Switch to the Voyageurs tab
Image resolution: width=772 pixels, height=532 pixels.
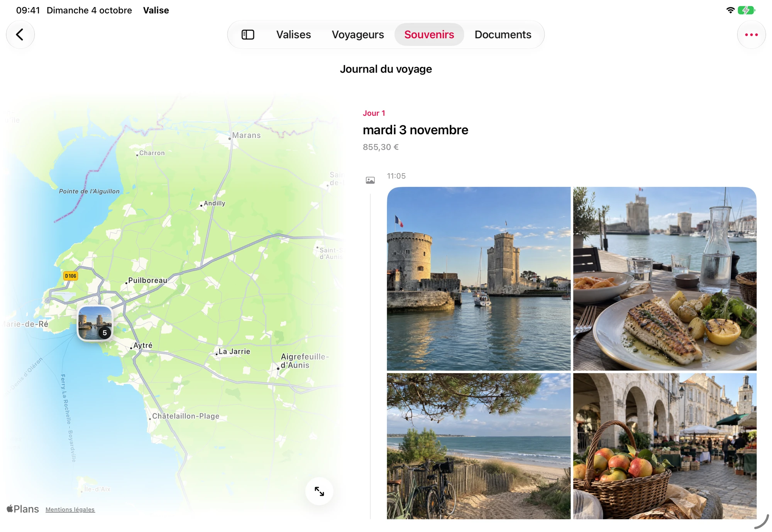[x=358, y=35]
